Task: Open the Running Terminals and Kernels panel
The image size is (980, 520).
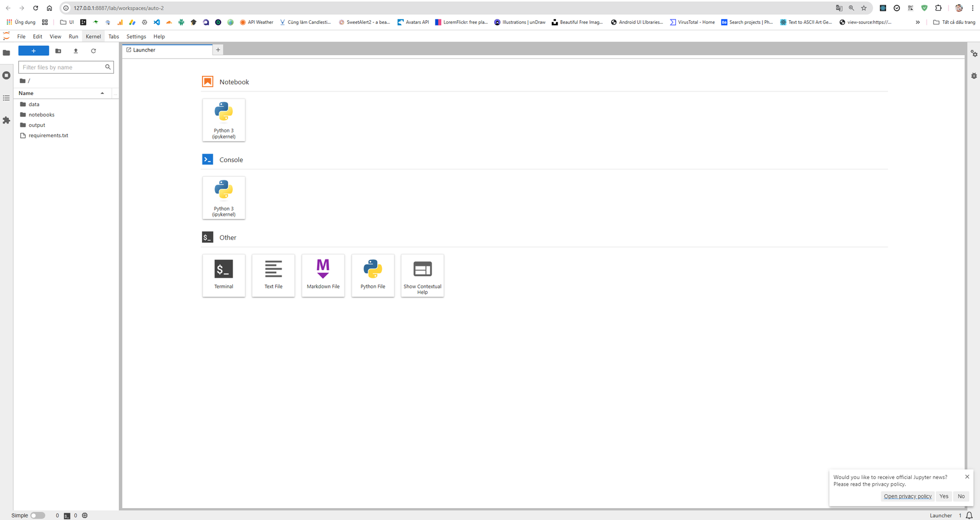Action: 7,75
